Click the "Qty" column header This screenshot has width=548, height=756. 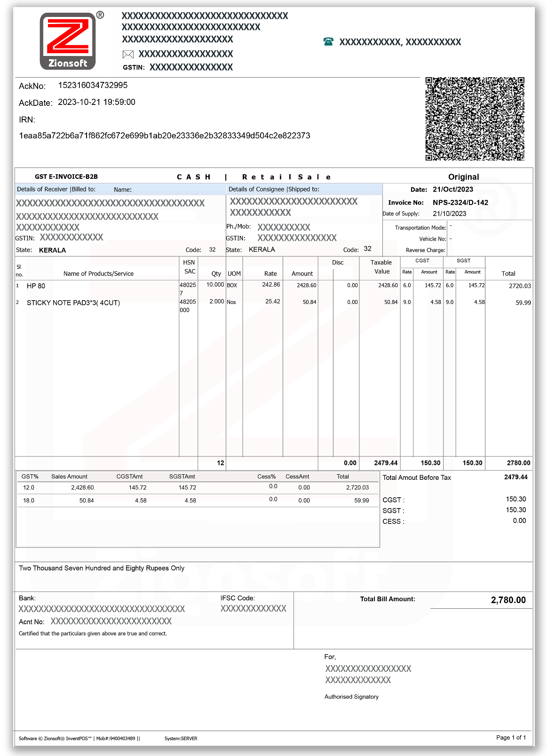pos(216,274)
